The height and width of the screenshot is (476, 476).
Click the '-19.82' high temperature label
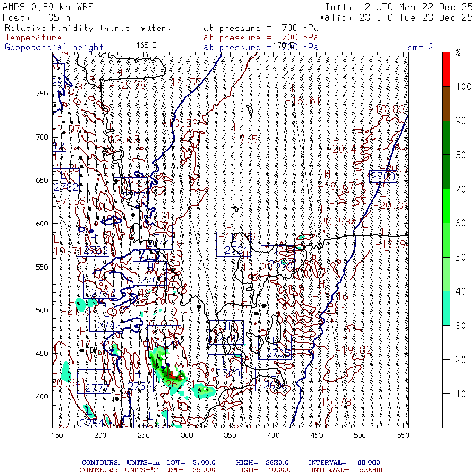click(354, 350)
